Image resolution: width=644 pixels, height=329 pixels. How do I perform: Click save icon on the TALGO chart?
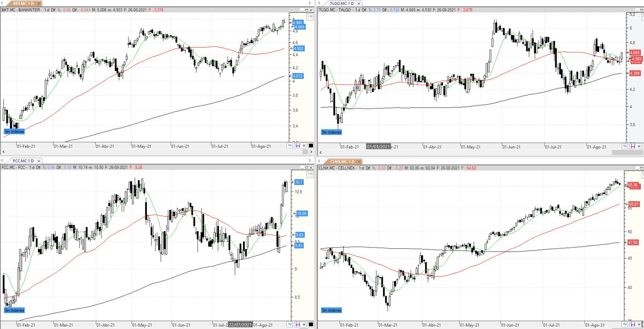tap(633, 146)
